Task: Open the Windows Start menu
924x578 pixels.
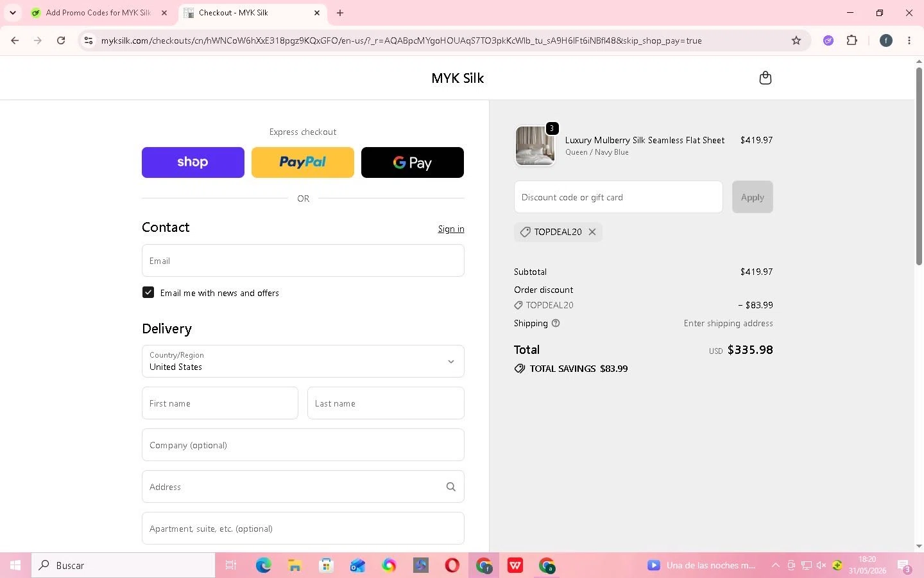Action: [15, 565]
